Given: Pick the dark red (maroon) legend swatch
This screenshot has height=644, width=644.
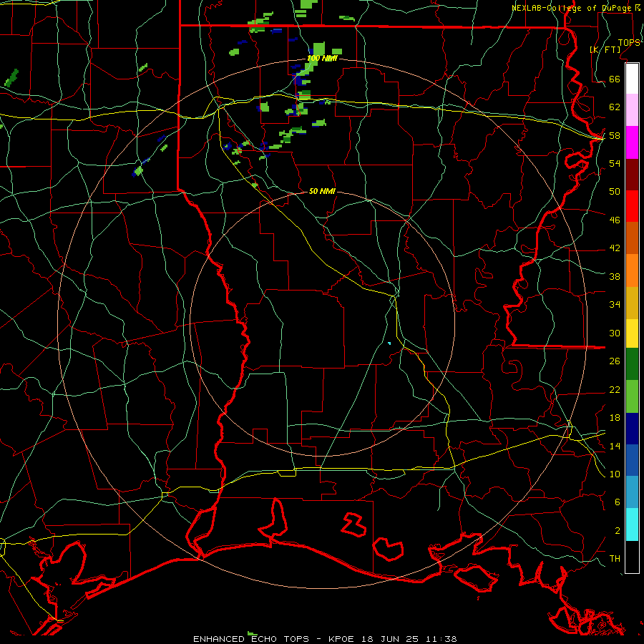Looking at the screenshot, I should click(x=632, y=175).
